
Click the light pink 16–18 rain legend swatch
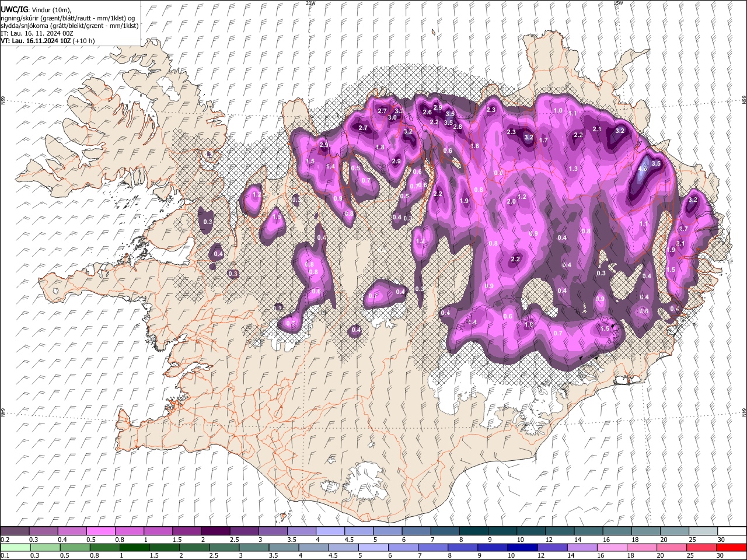(x=612, y=547)
